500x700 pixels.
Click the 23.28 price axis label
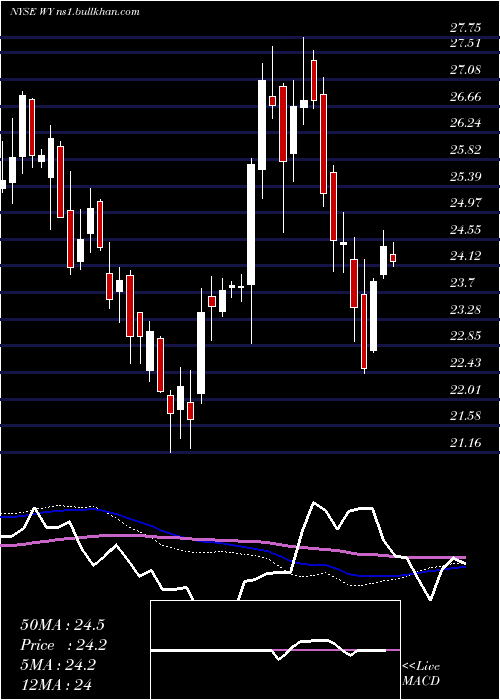tap(465, 309)
